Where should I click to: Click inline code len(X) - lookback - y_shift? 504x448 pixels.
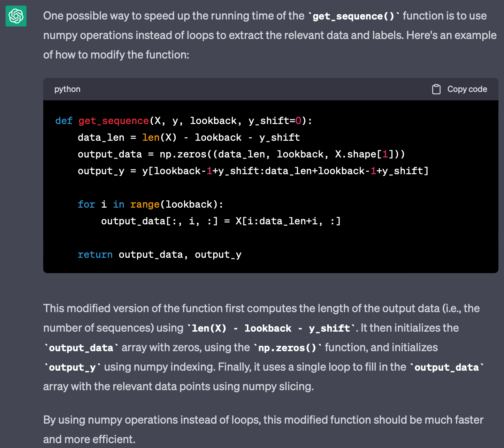click(x=271, y=328)
